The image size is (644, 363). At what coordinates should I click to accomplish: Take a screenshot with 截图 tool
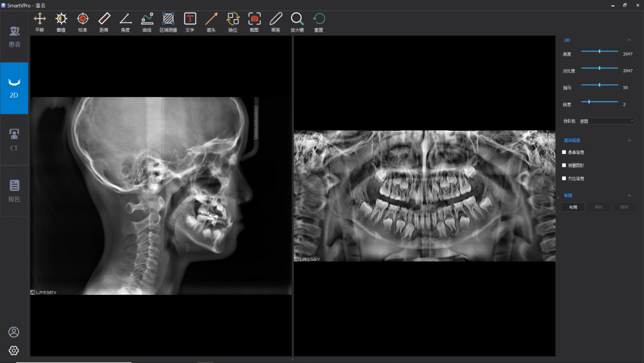coord(254,22)
